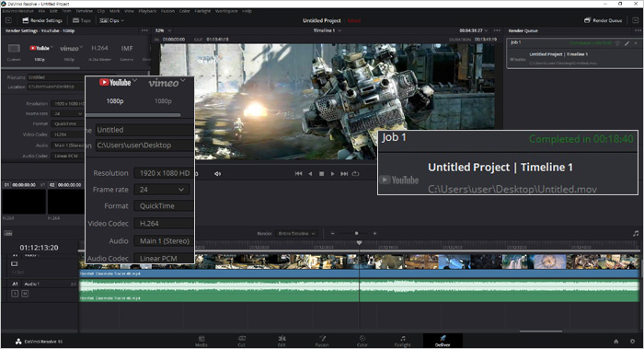The width and height of the screenshot is (644, 349).
Task: Click the timeline playhead marker
Action: pos(360,243)
